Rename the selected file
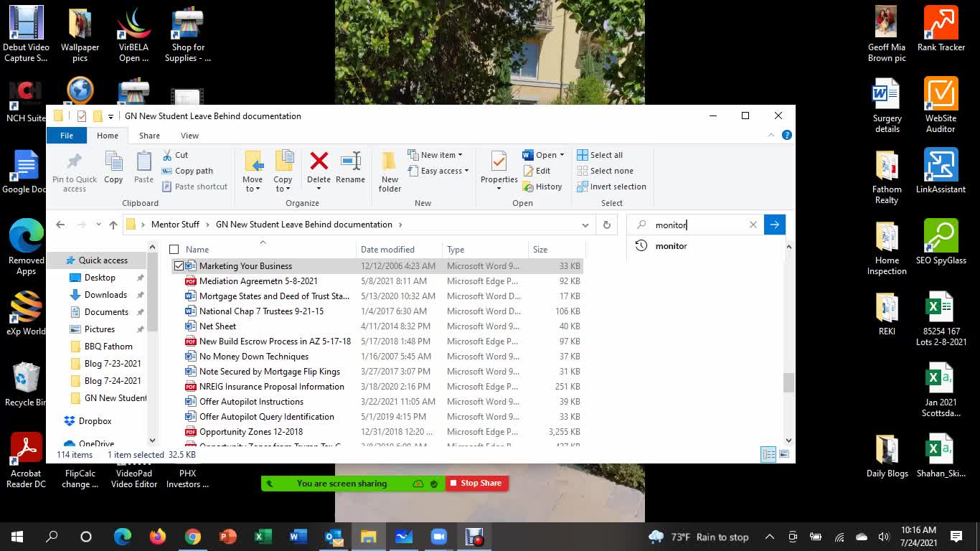The height and width of the screenshot is (551, 980). tap(350, 167)
